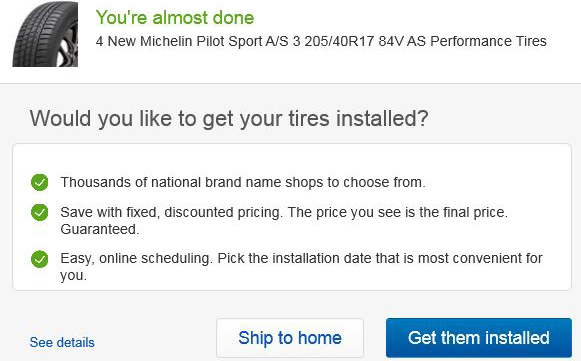This screenshot has height=361, width=581.
Task: Click the green checkmark beside national brand shops
Action: [x=40, y=182]
